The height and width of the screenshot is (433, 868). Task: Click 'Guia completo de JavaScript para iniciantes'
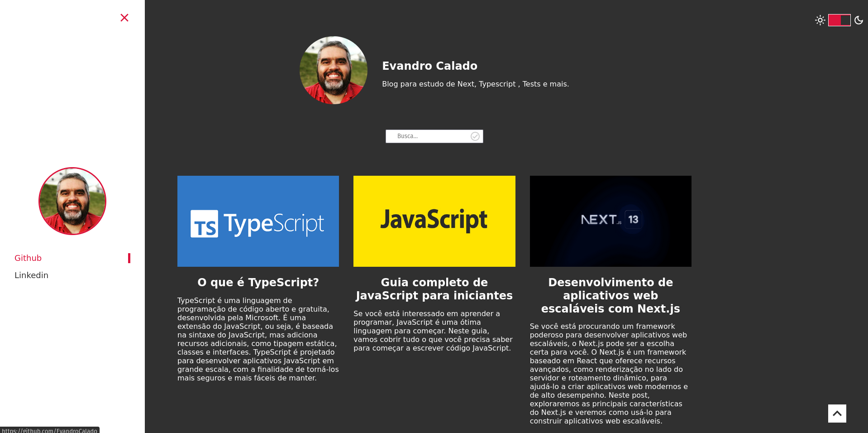click(434, 289)
